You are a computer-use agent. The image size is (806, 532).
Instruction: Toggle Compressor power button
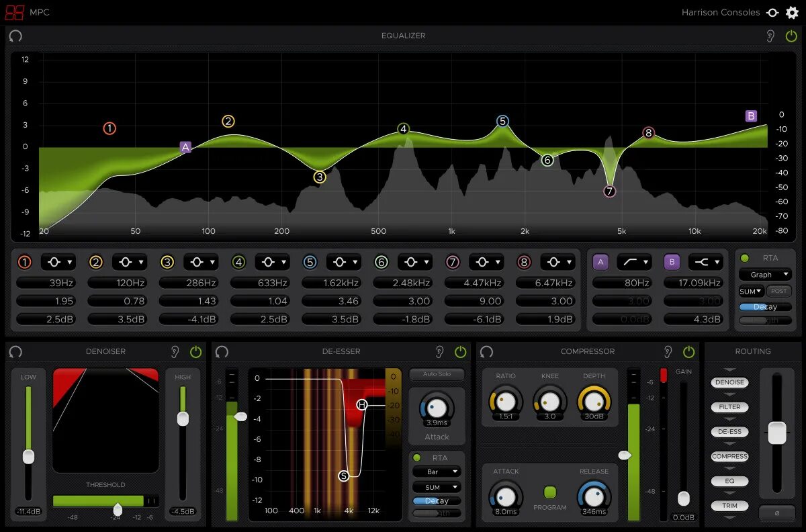(x=688, y=351)
